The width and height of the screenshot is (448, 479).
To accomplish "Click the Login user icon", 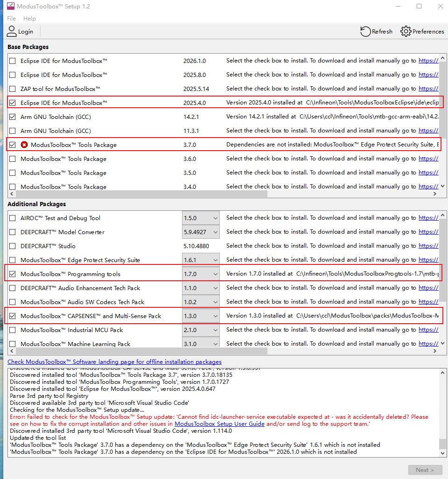I will click(12, 31).
